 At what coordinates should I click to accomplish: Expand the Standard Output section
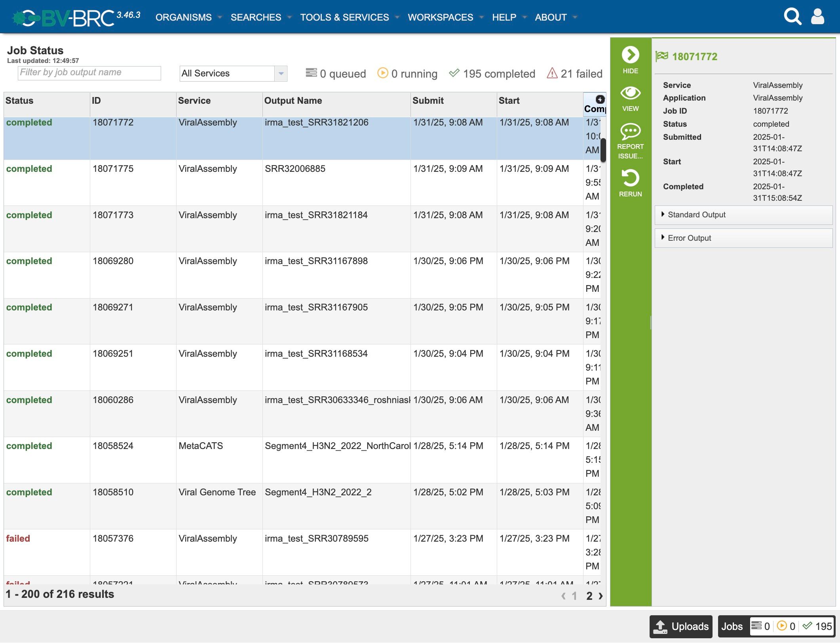[x=696, y=215]
